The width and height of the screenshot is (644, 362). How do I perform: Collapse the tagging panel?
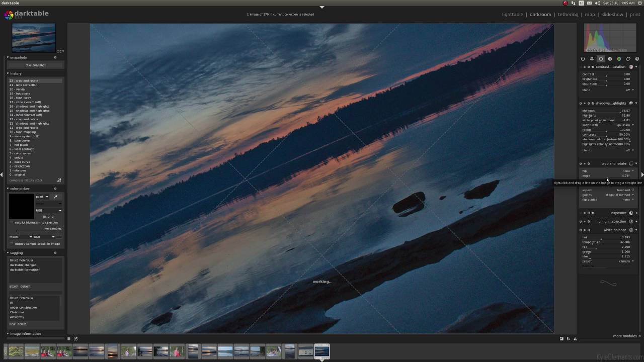tap(8, 253)
